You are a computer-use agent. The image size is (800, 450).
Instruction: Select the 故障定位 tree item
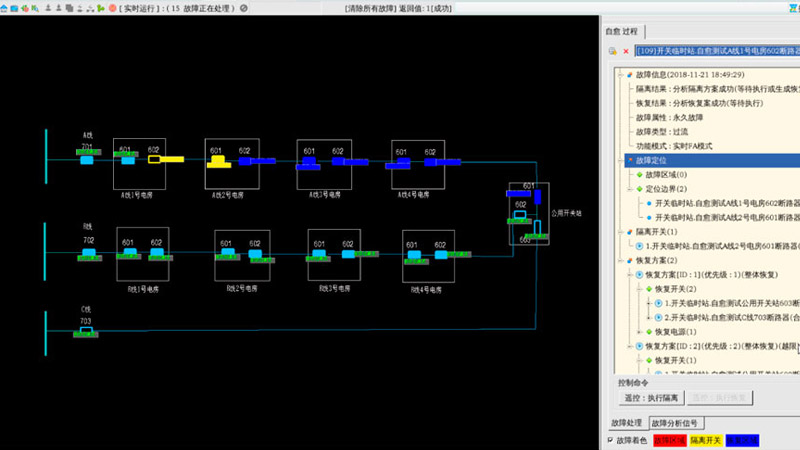(x=651, y=159)
